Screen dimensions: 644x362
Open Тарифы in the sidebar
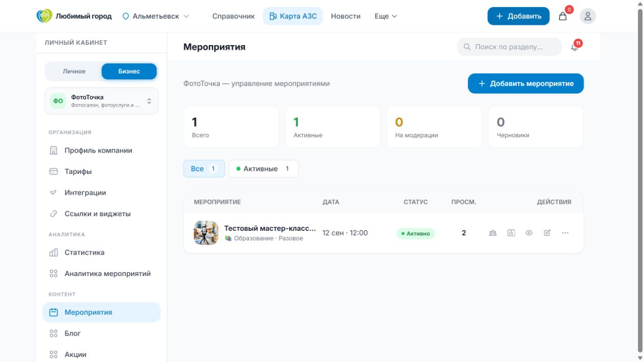point(102,171)
